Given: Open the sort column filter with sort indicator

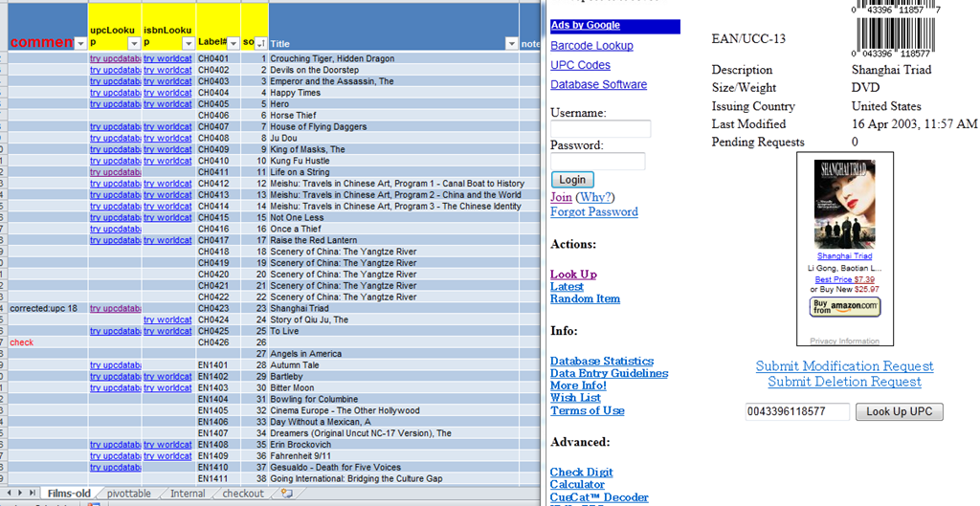Looking at the screenshot, I should tap(261, 43).
